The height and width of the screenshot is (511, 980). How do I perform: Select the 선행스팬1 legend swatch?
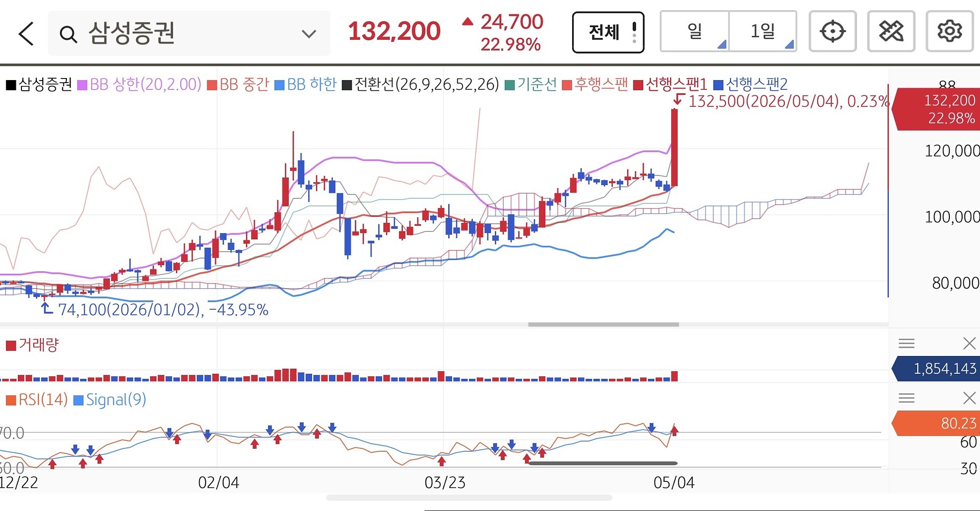pos(638,85)
